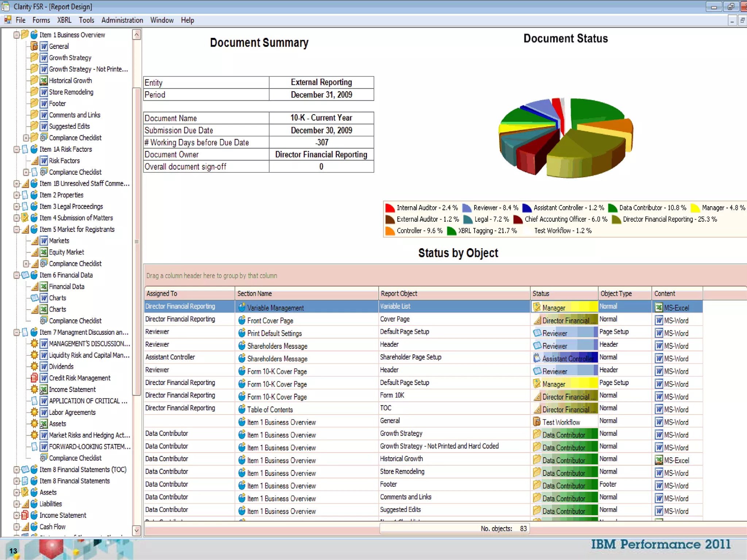747x560 pixels.
Task: Click the Test Workflow status icon
Action: [x=537, y=422]
